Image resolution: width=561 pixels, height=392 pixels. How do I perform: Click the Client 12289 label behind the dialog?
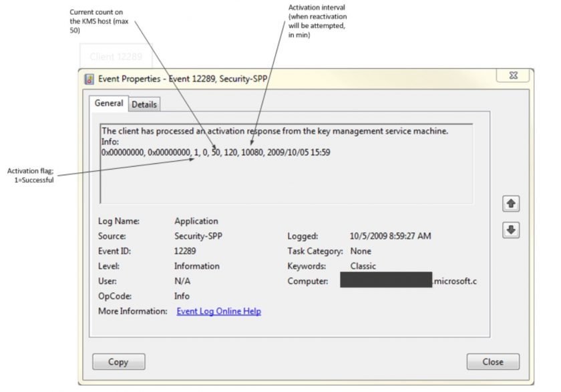pos(115,57)
